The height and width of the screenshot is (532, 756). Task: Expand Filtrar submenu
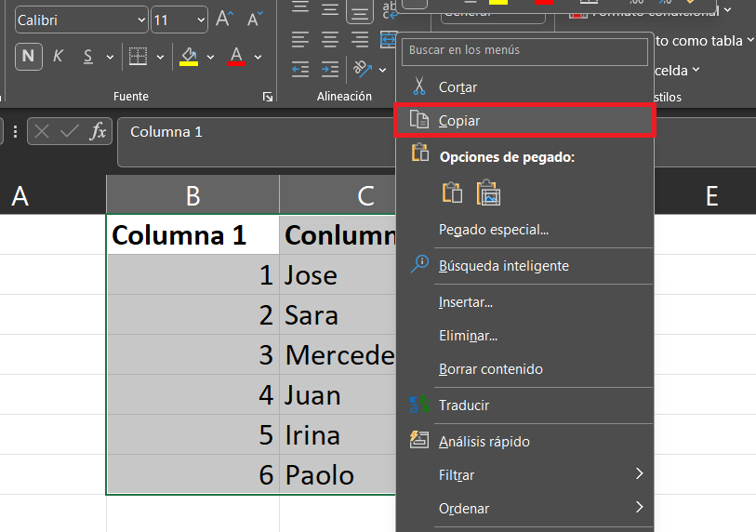[524, 475]
